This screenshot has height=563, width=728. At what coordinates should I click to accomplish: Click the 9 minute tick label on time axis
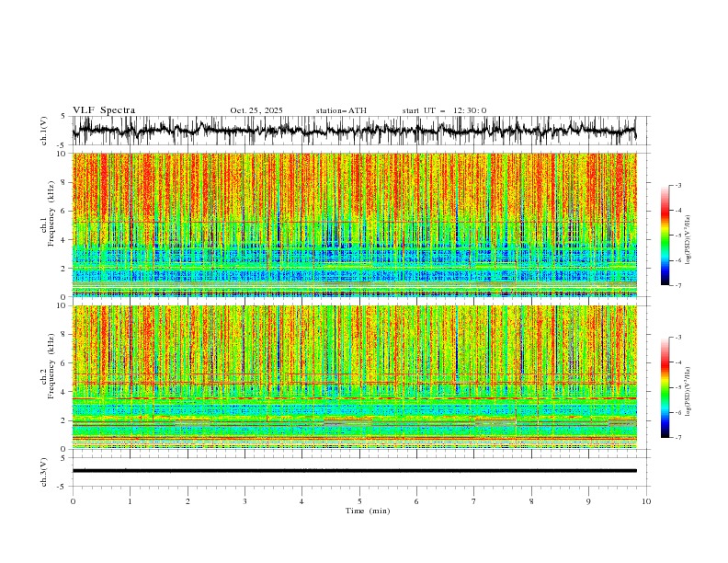click(x=588, y=501)
